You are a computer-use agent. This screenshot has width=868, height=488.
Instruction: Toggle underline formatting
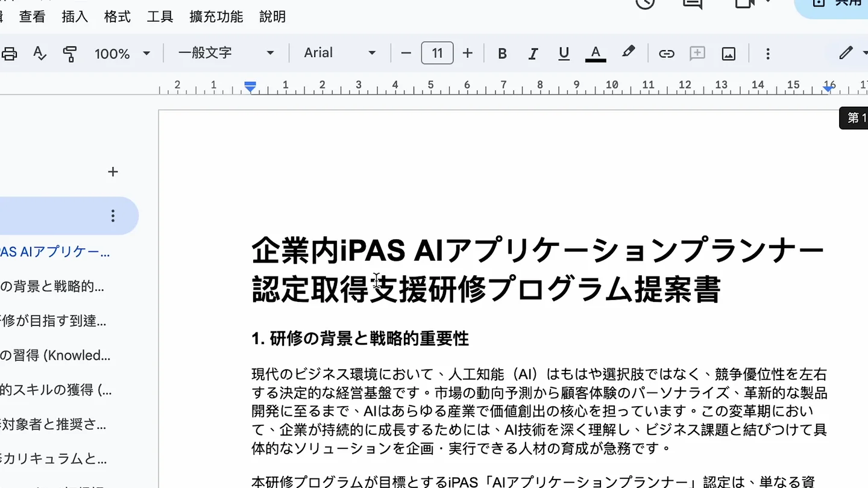click(564, 54)
